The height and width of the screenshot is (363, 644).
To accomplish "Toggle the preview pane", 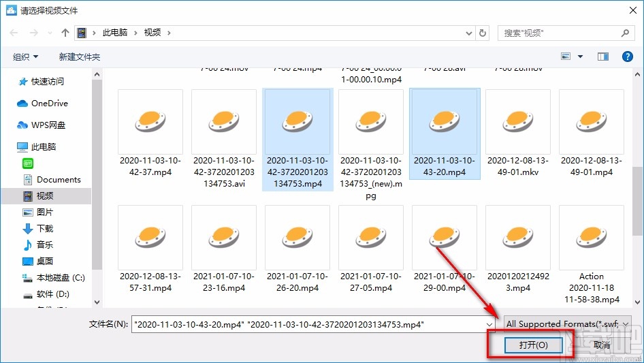I will point(603,57).
